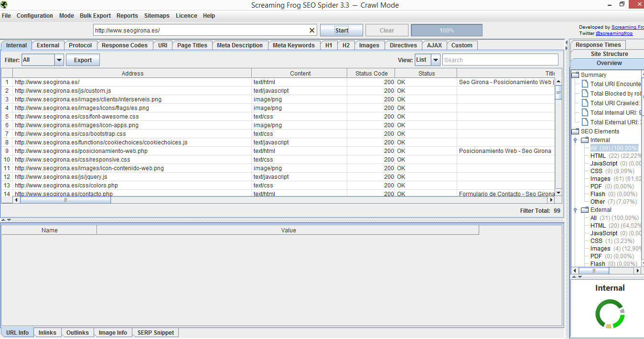Open the SERP Snippet bottom tab
The image size is (644, 339).
(156, 332)
